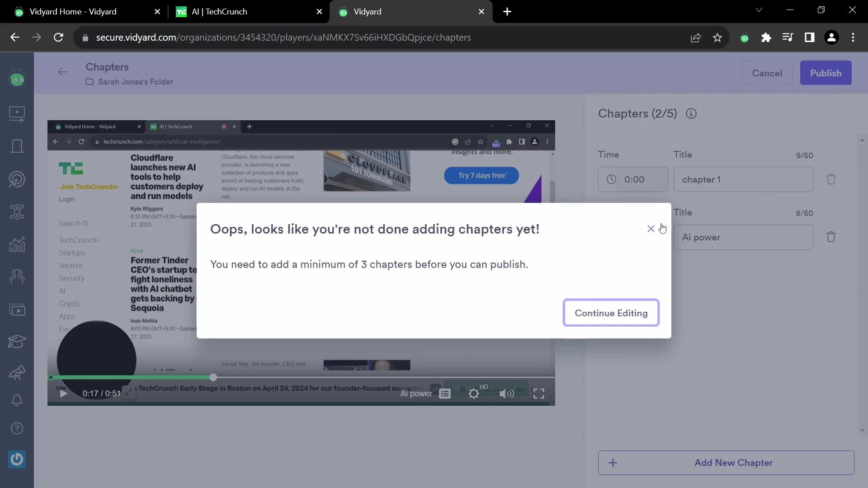The image size is (868, 488).
Task: Close the error dialog with X
Action: point(651,229)
